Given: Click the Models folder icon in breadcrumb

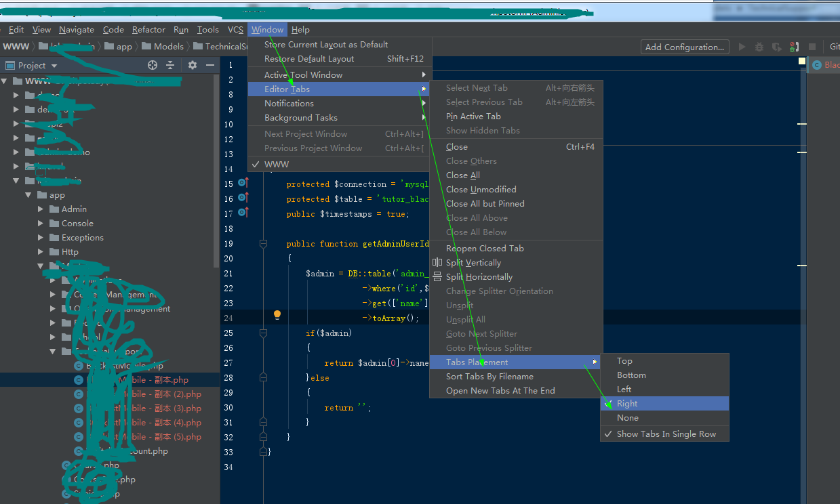Looking at the screenshot, I should pos(146,47).
